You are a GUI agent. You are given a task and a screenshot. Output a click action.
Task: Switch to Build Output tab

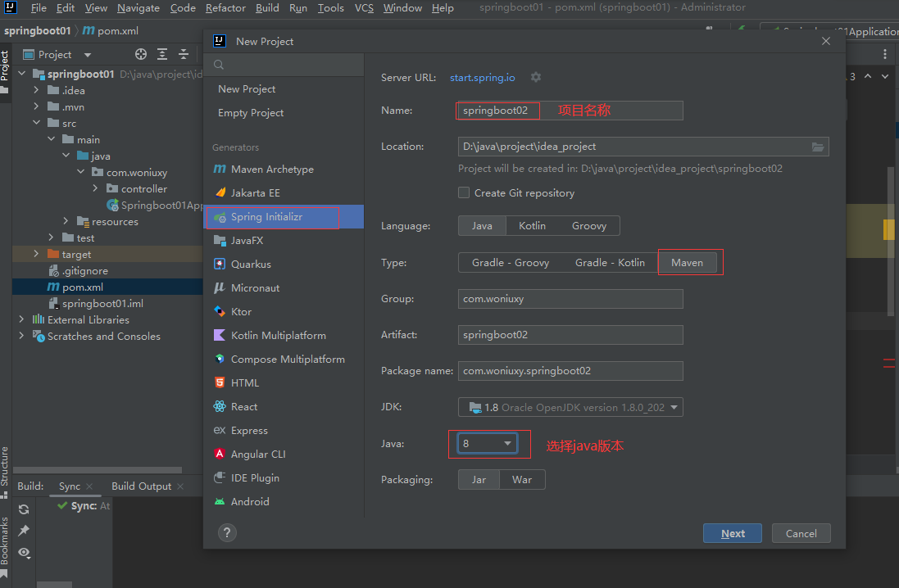point(141,486)
